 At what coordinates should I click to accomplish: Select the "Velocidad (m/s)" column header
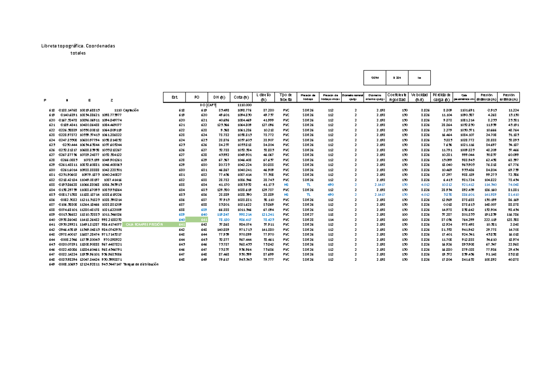[419, 97]
